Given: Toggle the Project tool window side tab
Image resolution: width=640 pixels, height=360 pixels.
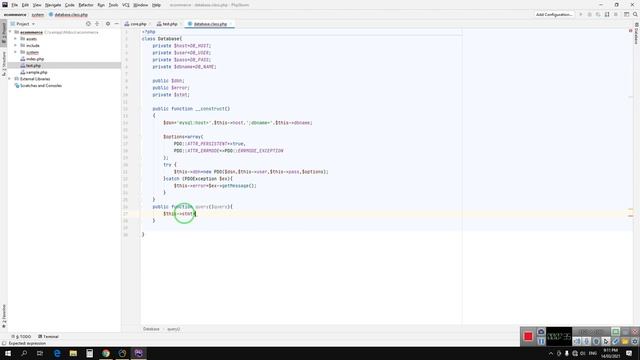Looking at the screenshot, I should coord(4,32).
